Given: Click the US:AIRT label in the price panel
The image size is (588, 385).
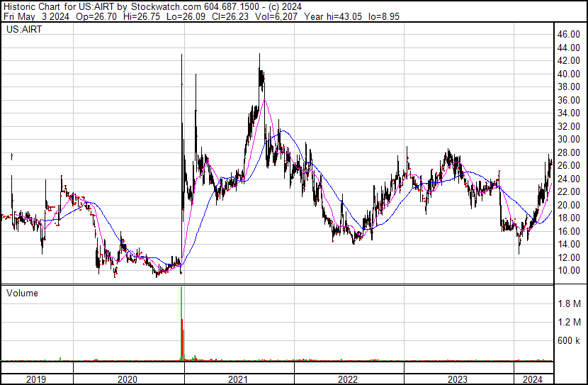Looking at the screenshot, I should 23,30.
